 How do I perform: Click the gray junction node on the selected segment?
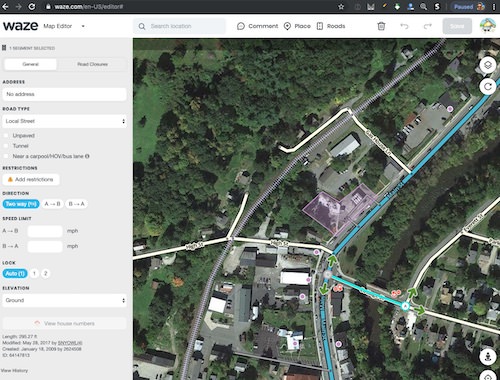[x=328, y=274]
